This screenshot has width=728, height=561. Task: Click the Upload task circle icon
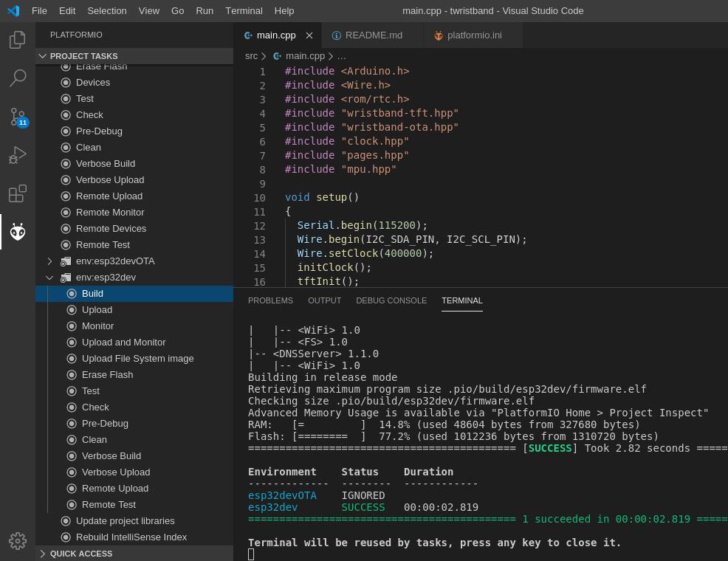tap(72, 310)
